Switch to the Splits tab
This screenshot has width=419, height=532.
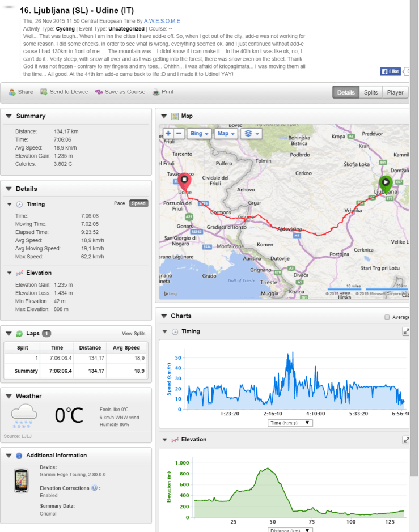pos(371,92)
